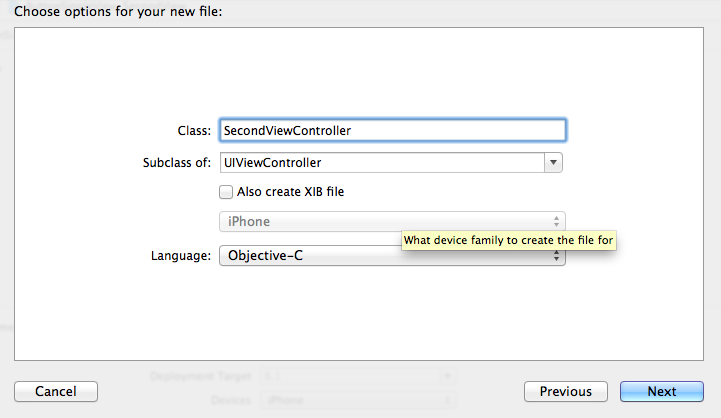
Task: Click the Choose options heading text
Action: [x=119, y=12]
